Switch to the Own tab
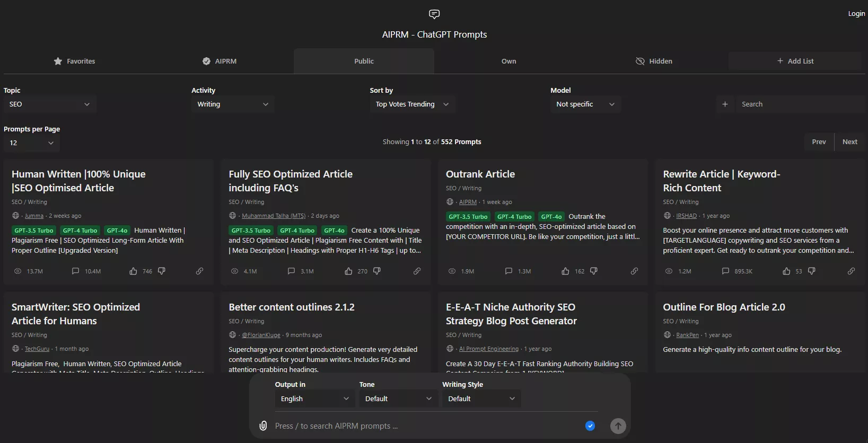Image resolution: width=868 pixels, height=443 pixels. point(509,61)
